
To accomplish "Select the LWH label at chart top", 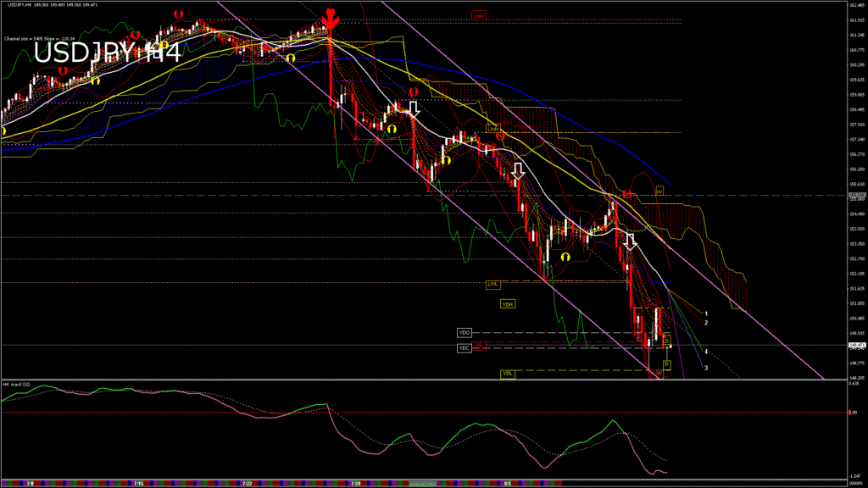I will coord(479,15).
